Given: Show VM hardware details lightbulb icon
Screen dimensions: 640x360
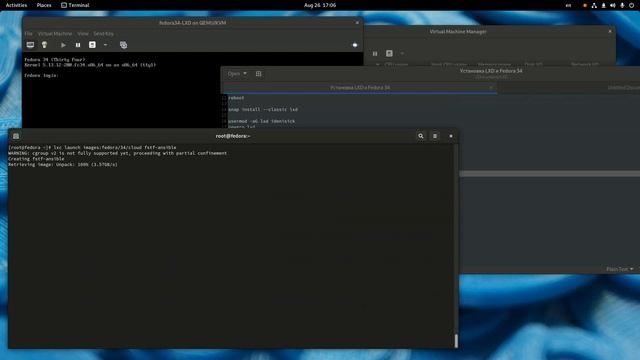Looking at the screenshot, I should 44,45.
